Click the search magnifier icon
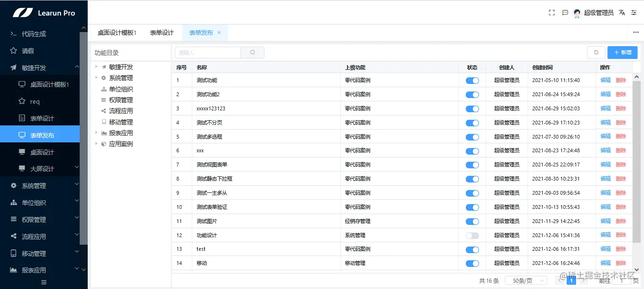This screenshot has height=289, width=644. (253, 52)
